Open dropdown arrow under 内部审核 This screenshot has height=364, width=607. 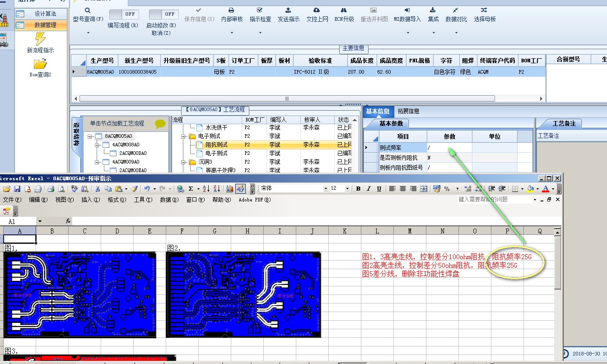[x=232, y=33]
